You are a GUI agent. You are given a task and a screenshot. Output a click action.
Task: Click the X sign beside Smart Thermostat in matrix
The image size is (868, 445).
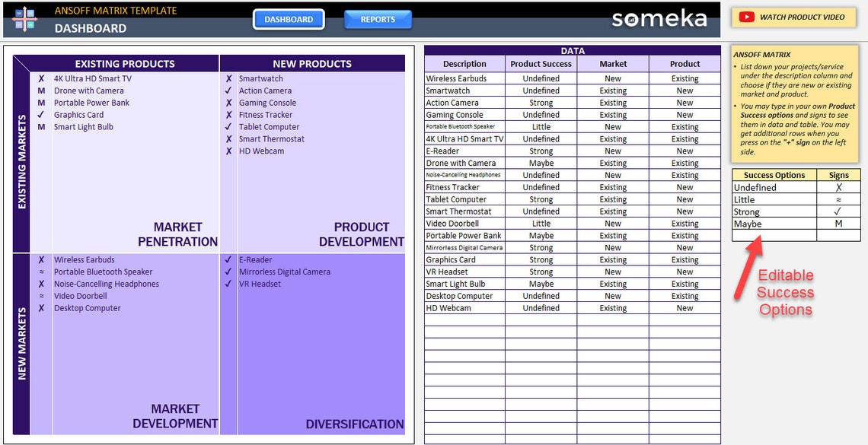(x=228, y=139)
